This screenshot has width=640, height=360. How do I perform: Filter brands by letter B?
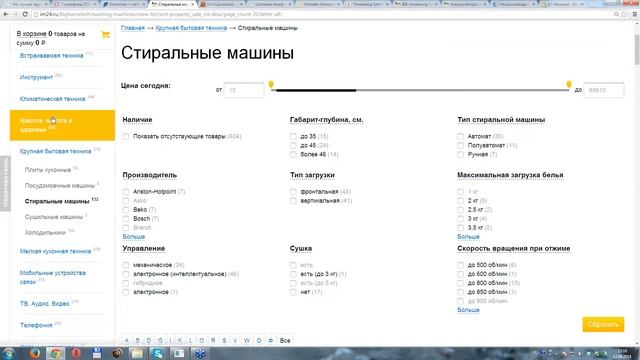coord(138,340)
